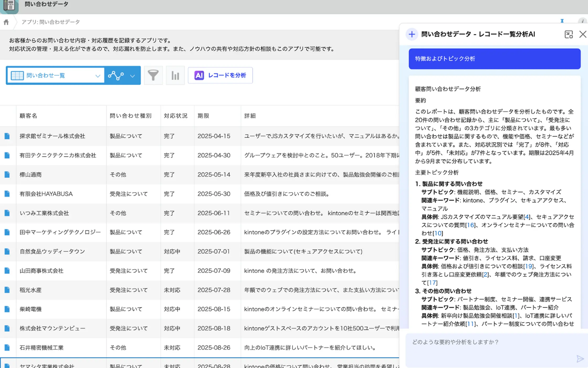Open the dropdown arrow beside graph icon
588x368 pixels.
coord(133,76)
